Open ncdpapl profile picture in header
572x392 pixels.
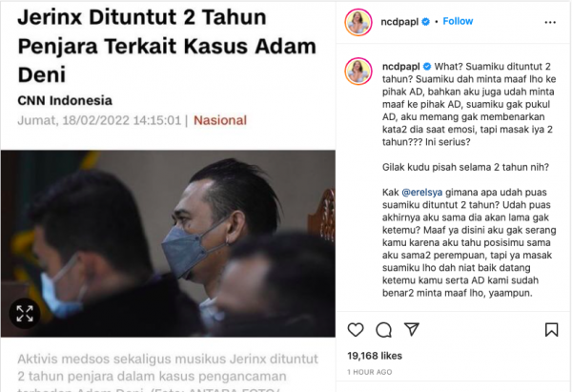click(x=358, y=22)
